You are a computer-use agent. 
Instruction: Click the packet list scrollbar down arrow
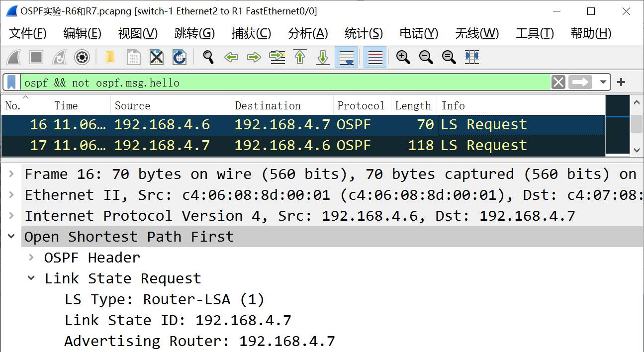point(636,150)
